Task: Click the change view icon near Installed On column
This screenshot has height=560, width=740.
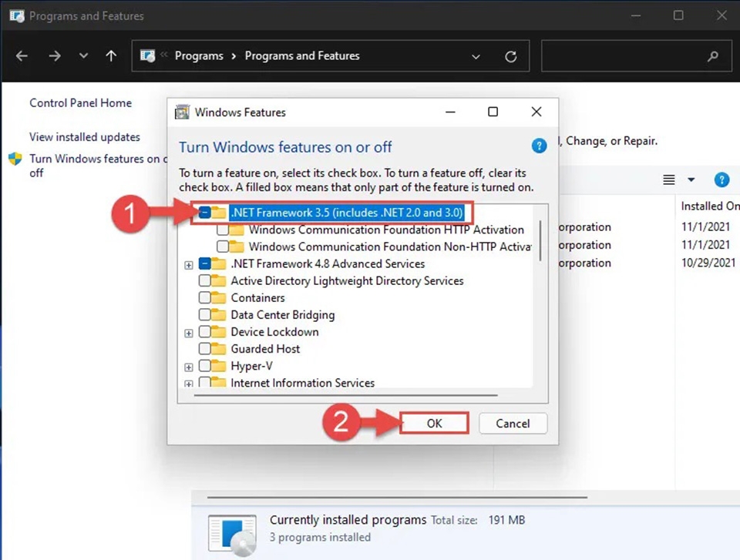Action: pos(668,179)
